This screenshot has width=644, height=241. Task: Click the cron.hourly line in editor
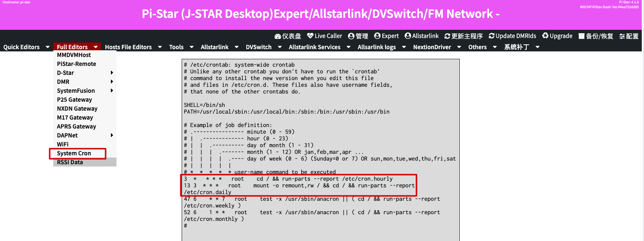click(288, 179)
